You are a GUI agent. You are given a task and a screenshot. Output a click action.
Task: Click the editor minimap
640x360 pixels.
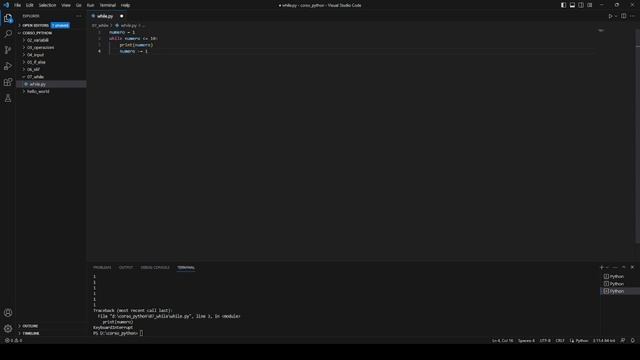click(601, 31)
